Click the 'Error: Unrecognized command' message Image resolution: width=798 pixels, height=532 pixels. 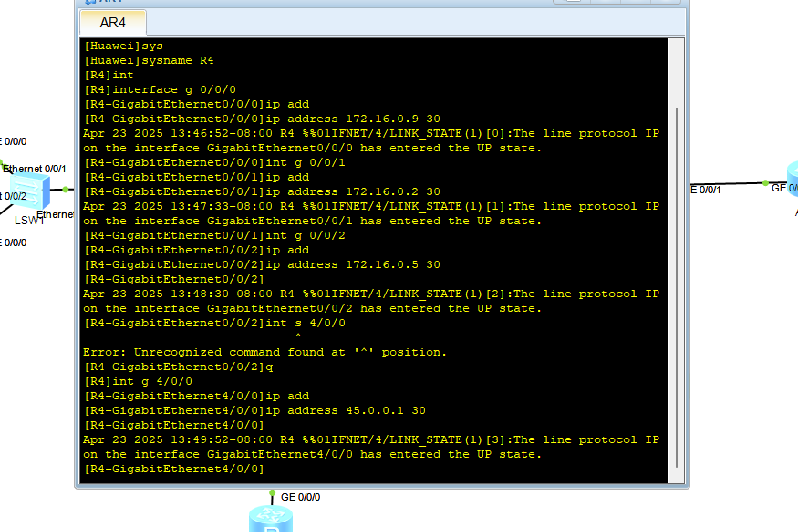[x=265, y=352]
